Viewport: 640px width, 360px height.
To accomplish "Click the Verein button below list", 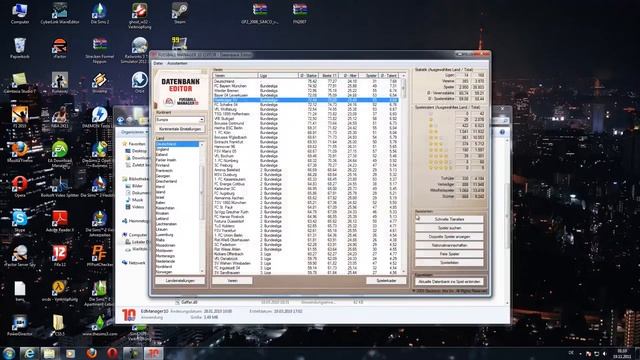I will tap(232, 281).
